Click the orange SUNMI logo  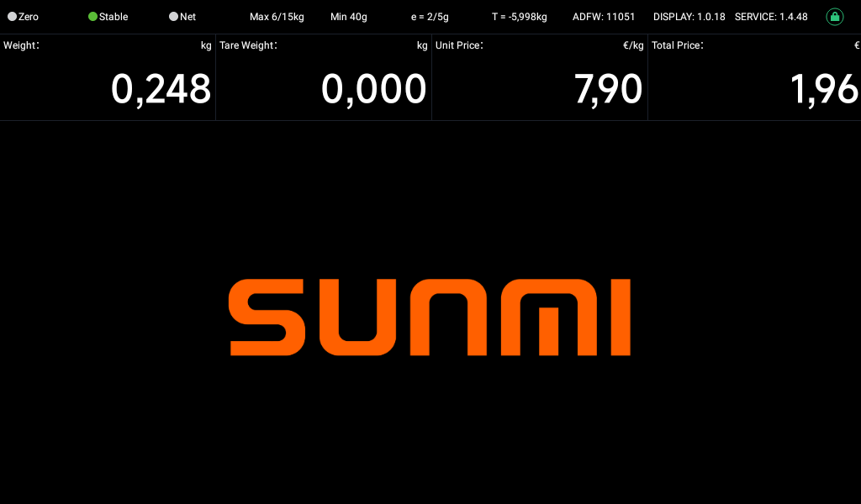pos(430,318)
